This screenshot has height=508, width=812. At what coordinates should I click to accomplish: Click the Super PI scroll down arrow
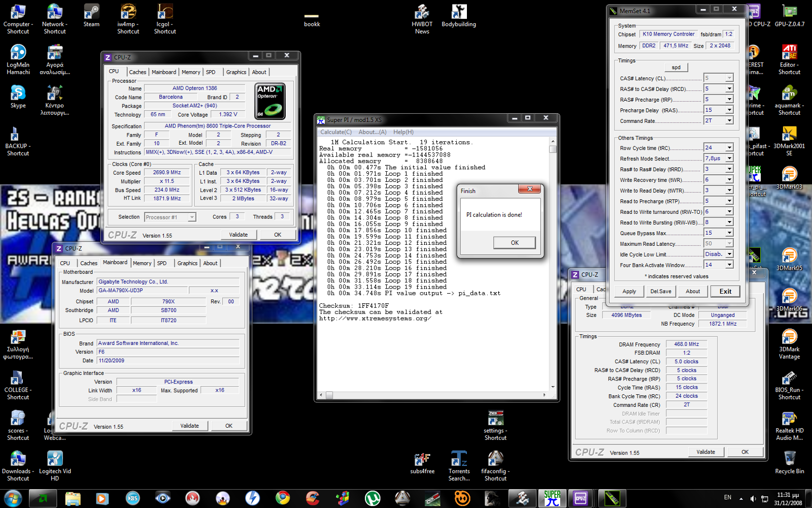click(x=553, y=387)
